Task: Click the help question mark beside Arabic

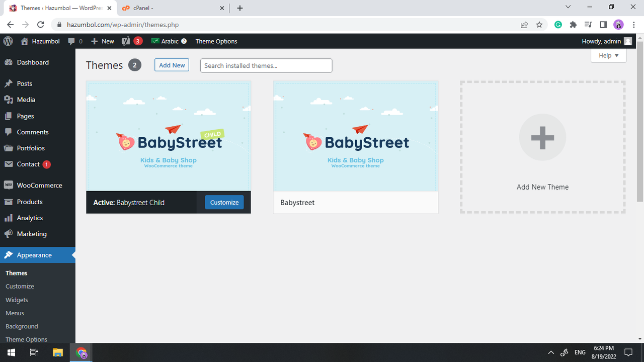Action: coord(184,41)
